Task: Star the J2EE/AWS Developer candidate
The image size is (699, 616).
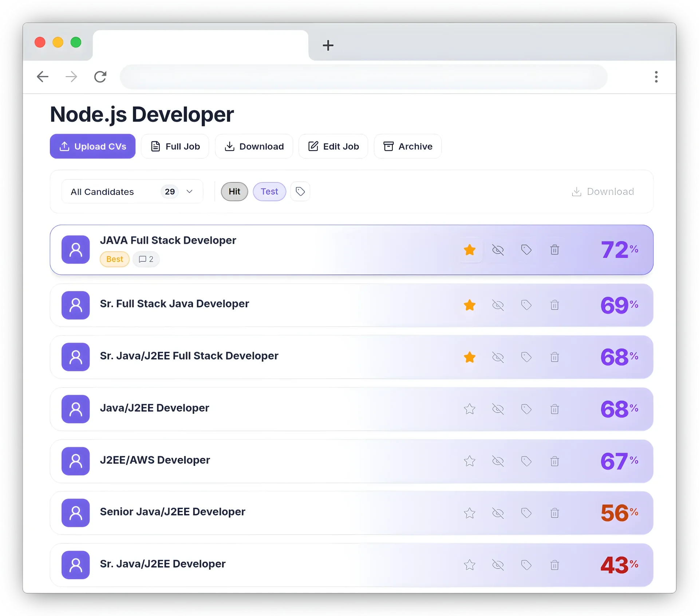Action: (470, 462)
